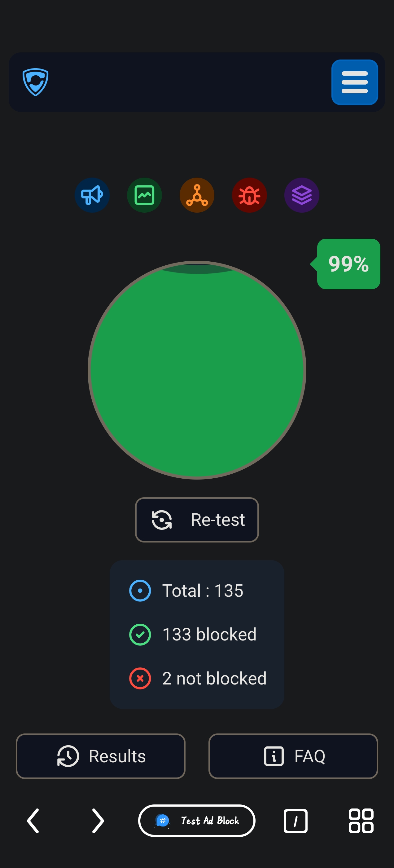Open the Results history
This screenshot has width=394, height=868.
(x=100, y=756)
